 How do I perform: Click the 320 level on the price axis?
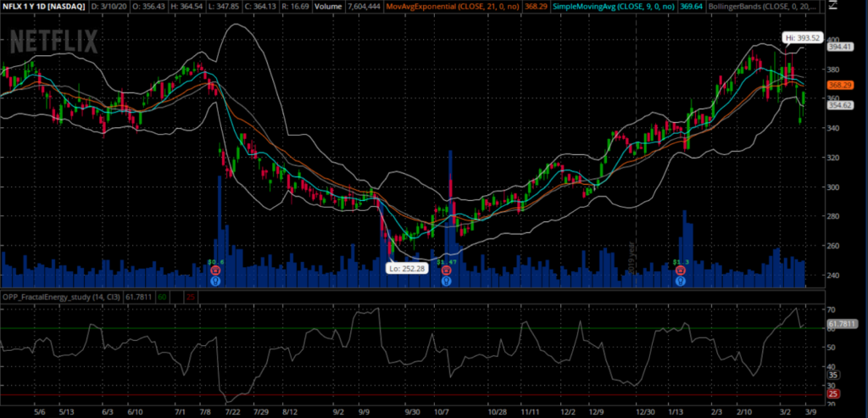point(834,157)
